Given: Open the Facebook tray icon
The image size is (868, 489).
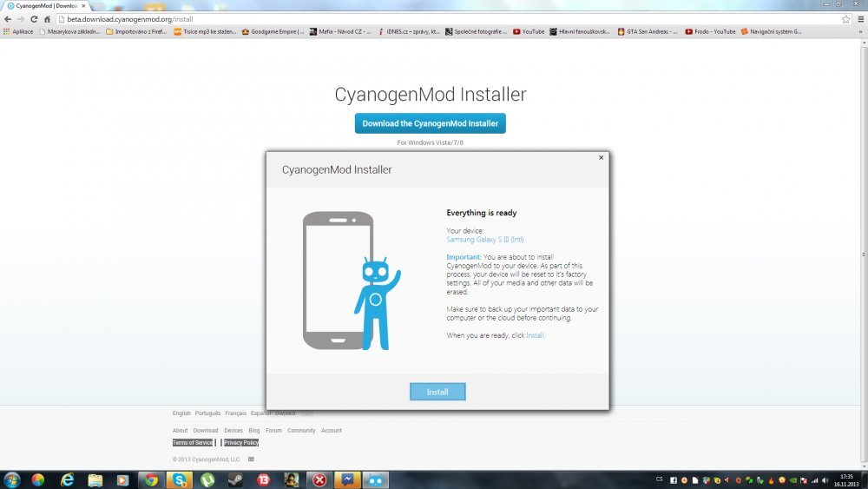Looking at the screenshot, I should pyautogui.click(x=674, y=480).
